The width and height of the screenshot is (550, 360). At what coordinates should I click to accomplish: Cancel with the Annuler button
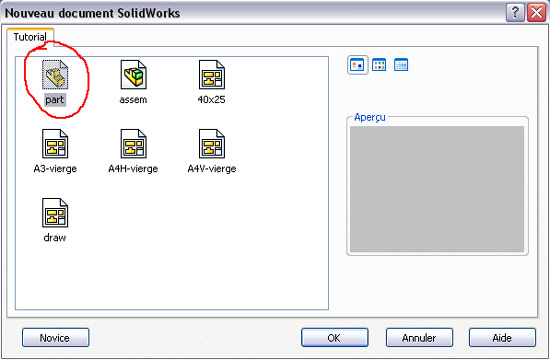[x=420, y=338]
